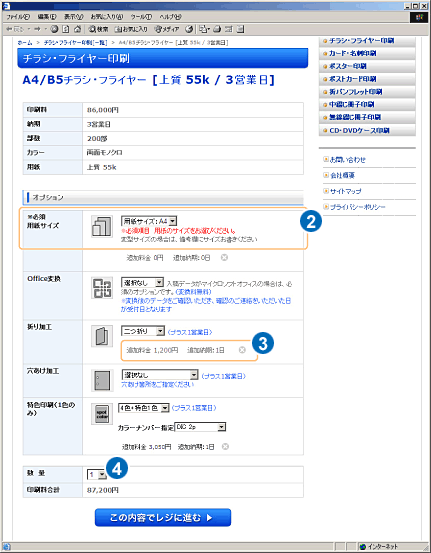Click the Office conversion option icon
Viewport: 431px width, 553px height.
click(102, 288)
